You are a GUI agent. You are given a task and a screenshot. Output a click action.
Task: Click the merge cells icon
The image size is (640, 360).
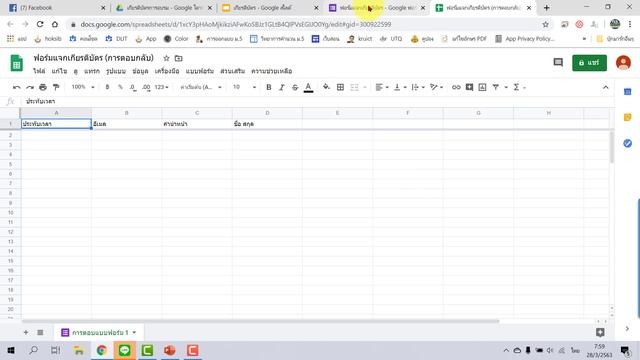click(354, 87)
